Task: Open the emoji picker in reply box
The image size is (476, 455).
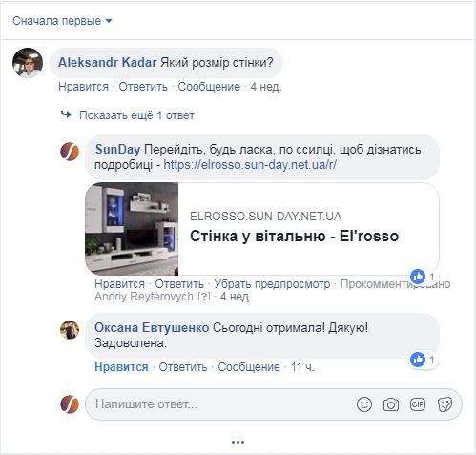Action: click(x=364, y=404)
